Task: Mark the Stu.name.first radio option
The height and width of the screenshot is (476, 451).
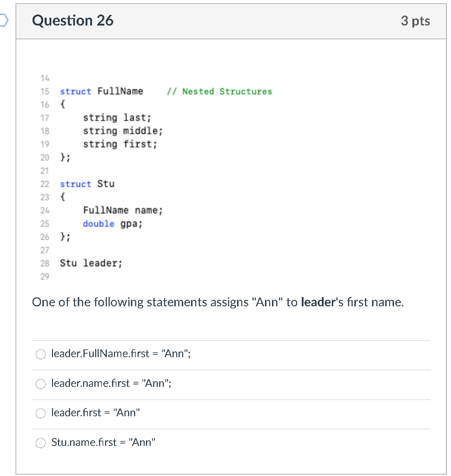Action: [x=41, y=443]
